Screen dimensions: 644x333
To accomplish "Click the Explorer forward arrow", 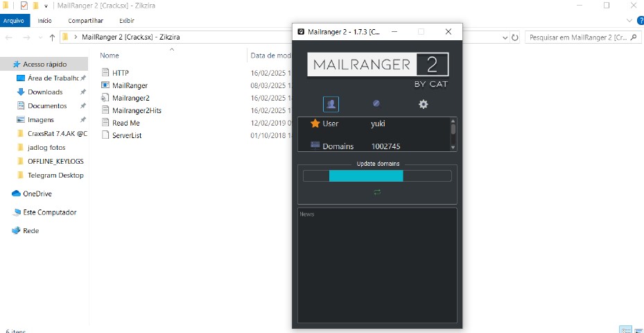I will tap(26, 37).
